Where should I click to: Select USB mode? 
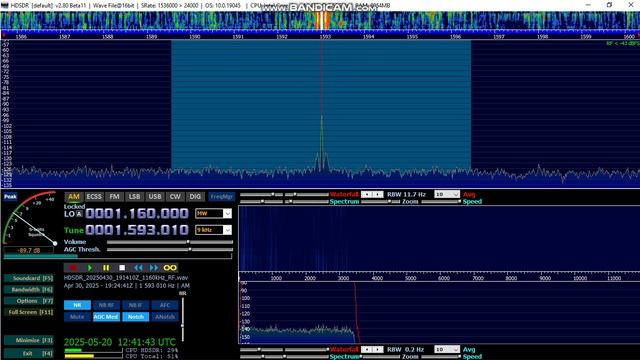pyautogui.click(x=155, y=197)
